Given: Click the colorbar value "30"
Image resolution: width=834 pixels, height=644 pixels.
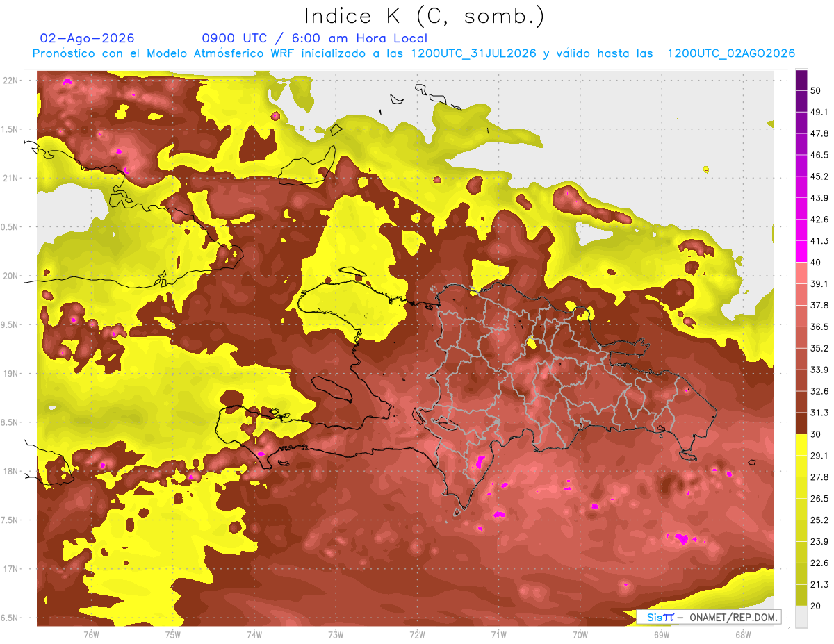Looking at the screenshot, I should tap(816, 434).
